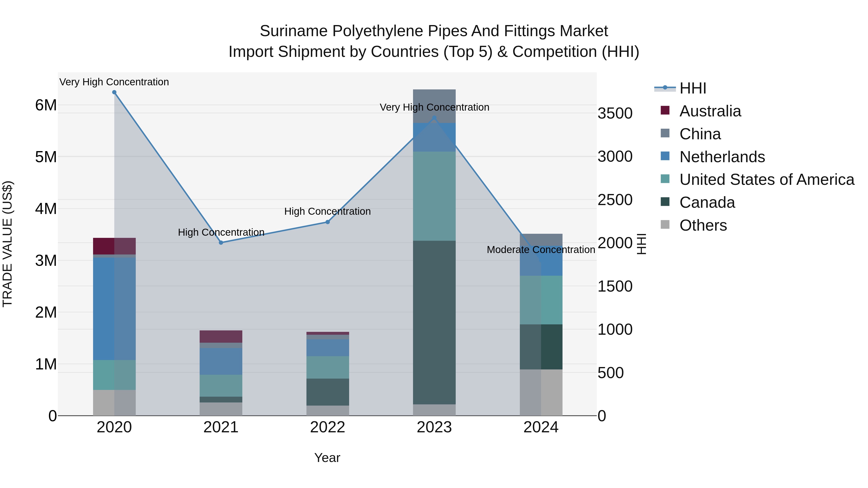Screen dimensions: 868x488
Task: Click the Netherlands blue color swatch
Action: 665,156
